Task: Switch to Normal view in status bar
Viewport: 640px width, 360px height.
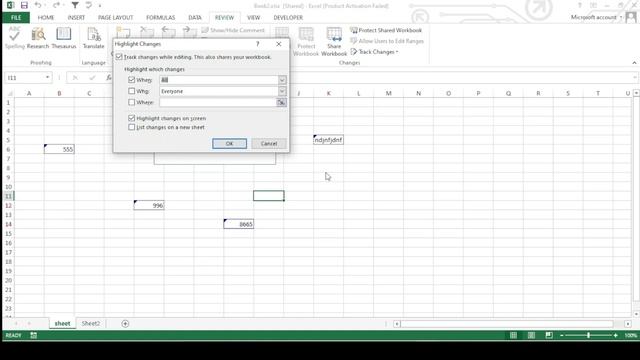Action: (513, 335)
